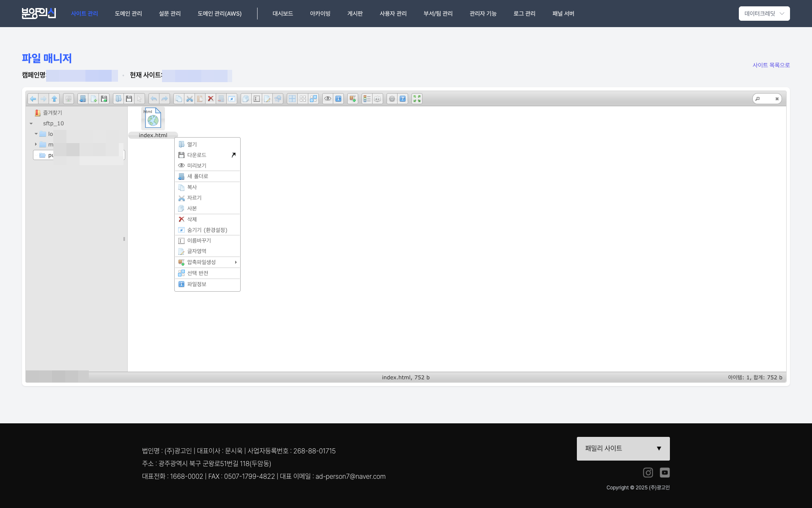Open 도메인 관리(AWS) in top navigation
The width and height of the screenshot is (812, 508).
click(x=219, y=14)
